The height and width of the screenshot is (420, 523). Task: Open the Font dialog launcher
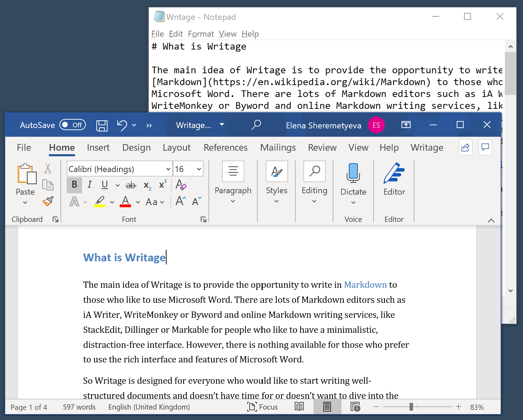coord(204,219)
